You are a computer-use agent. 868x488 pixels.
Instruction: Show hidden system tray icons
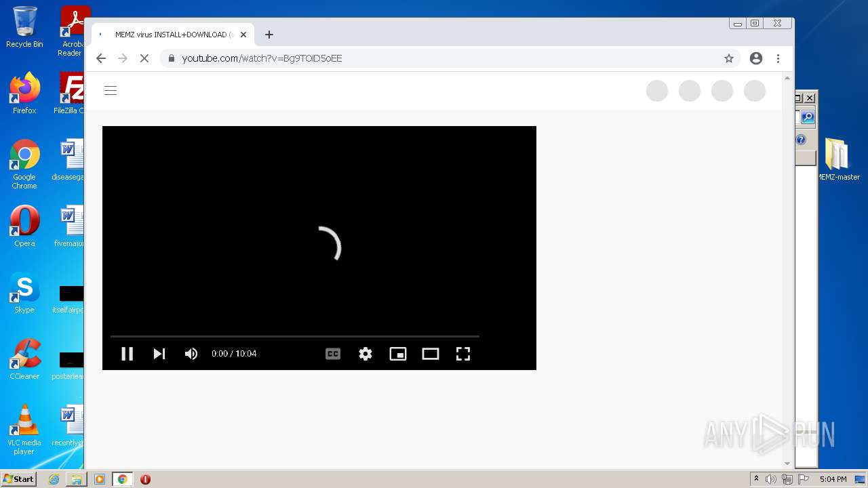coord(756,479)
